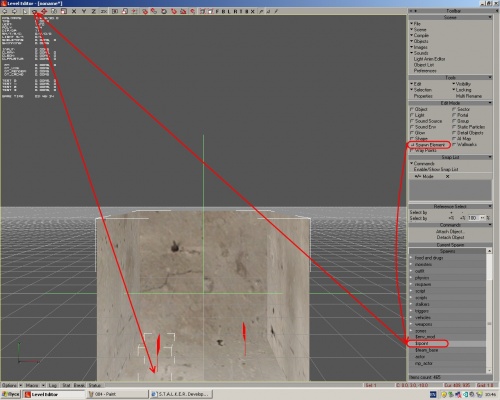Switch to Front view with F button
The width and height of the screenshot is (500, 400).
pyautogui.click(x=217, y=11)
